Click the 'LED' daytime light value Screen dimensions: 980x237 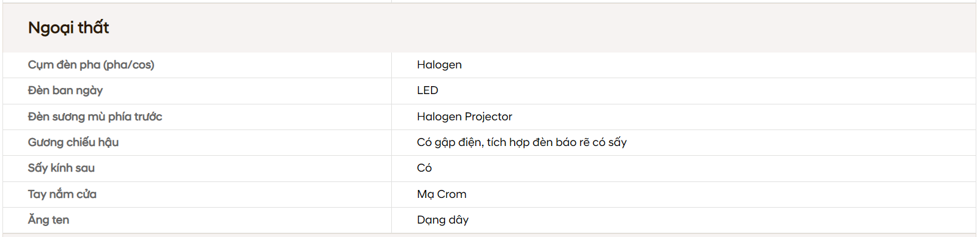tap(427, 90)
